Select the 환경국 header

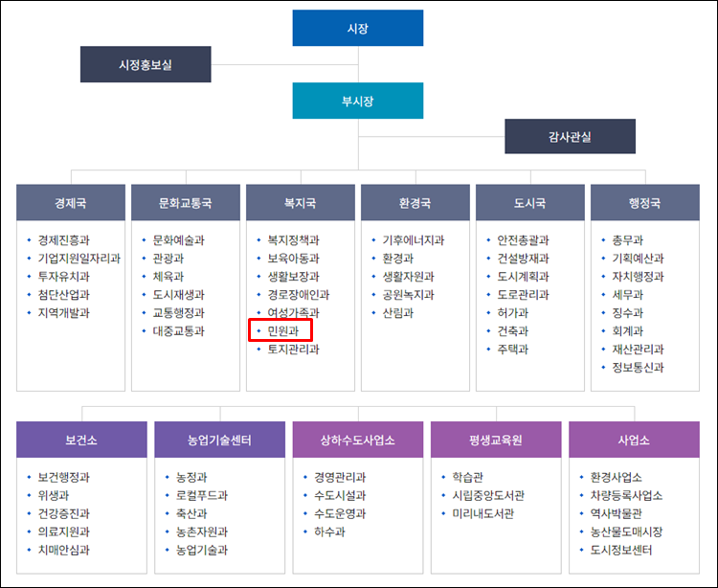pyautogui.click(x=415, y=203)
